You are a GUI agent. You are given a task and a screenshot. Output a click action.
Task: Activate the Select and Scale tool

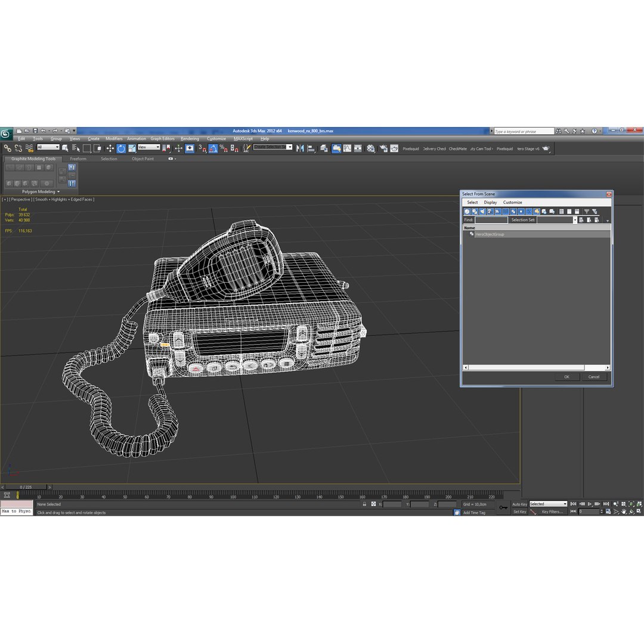(x=132, y=148)
